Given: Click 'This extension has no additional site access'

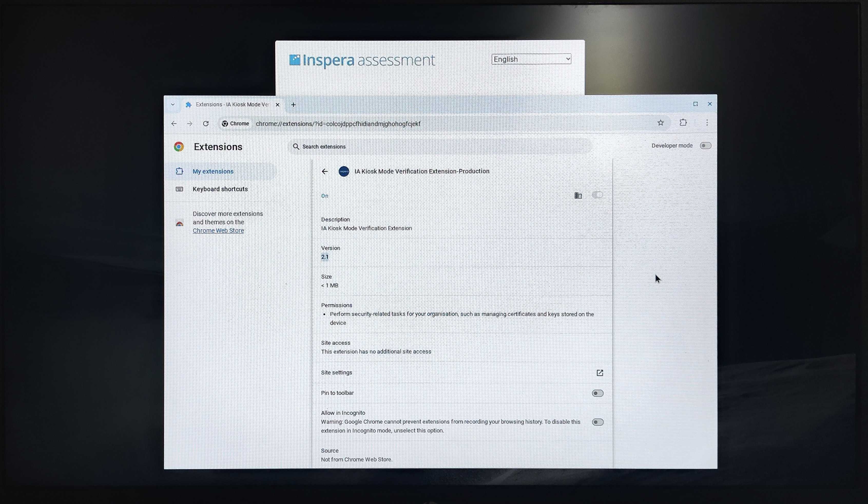Looking at the screenshot, I should tap(376, 352).
